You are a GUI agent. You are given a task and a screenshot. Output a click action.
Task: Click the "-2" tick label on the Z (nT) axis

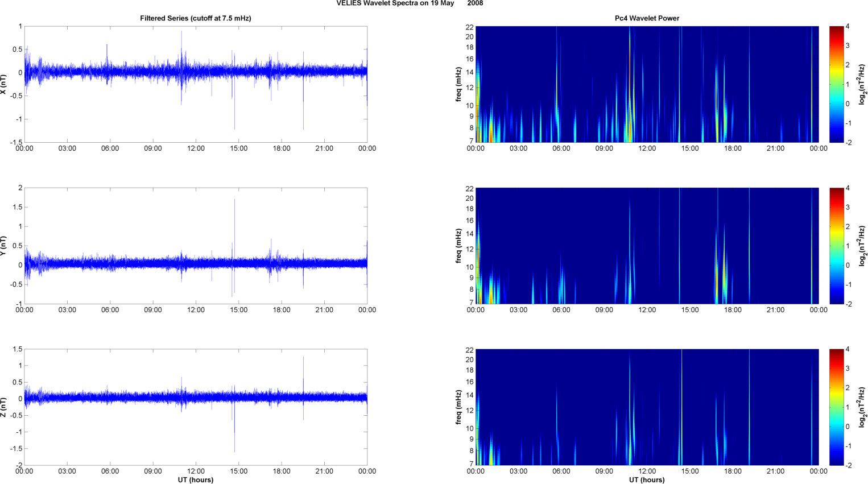pyautogui.click(x=18, y=465)
